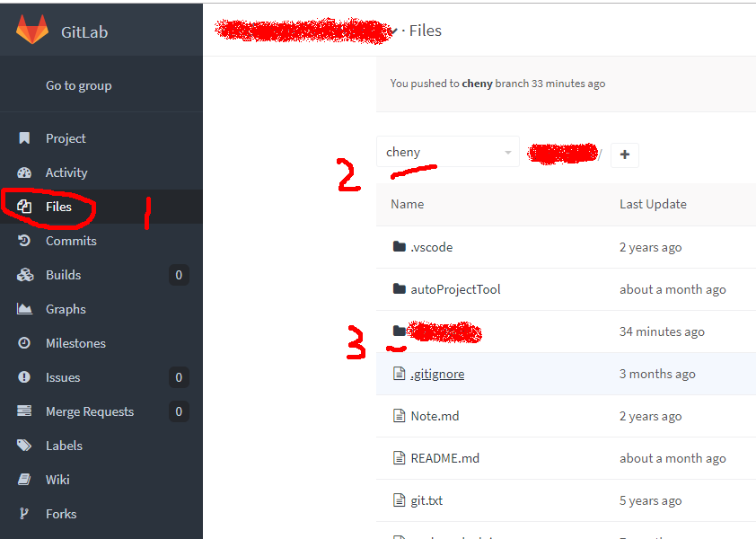Click the GitLab fox logo
This screenshot has height=539, width=756.
pyautogui.click(x=32, y=30)
